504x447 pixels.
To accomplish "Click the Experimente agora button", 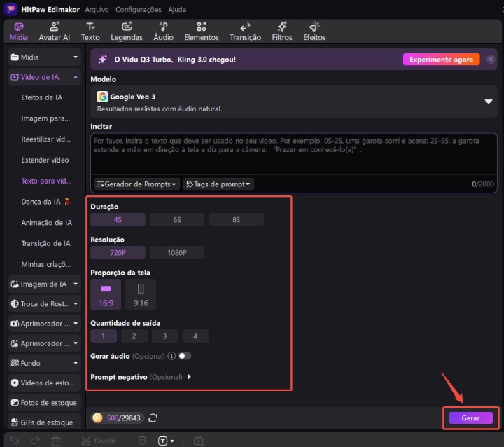I will [441, 60].
